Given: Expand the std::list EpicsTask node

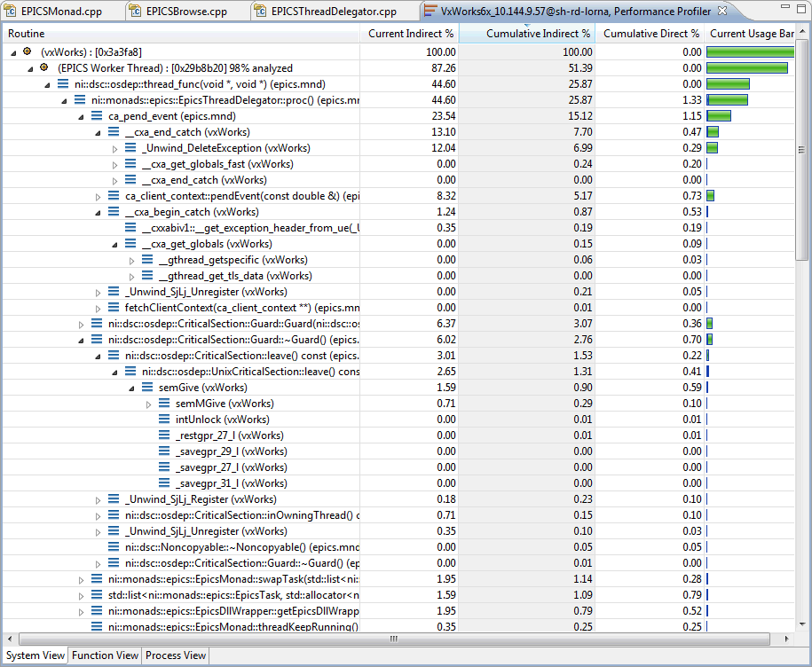Looking at the screenshot, I should click(82, 595).
